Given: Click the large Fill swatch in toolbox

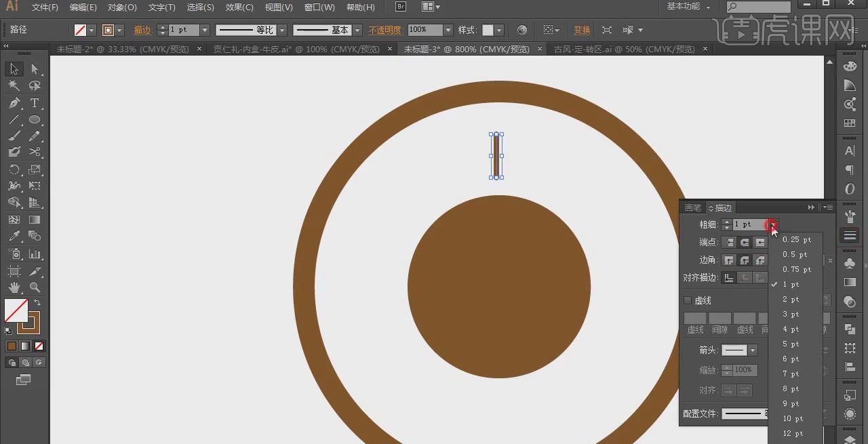Looking at the screenshot, I should (16, 310).
